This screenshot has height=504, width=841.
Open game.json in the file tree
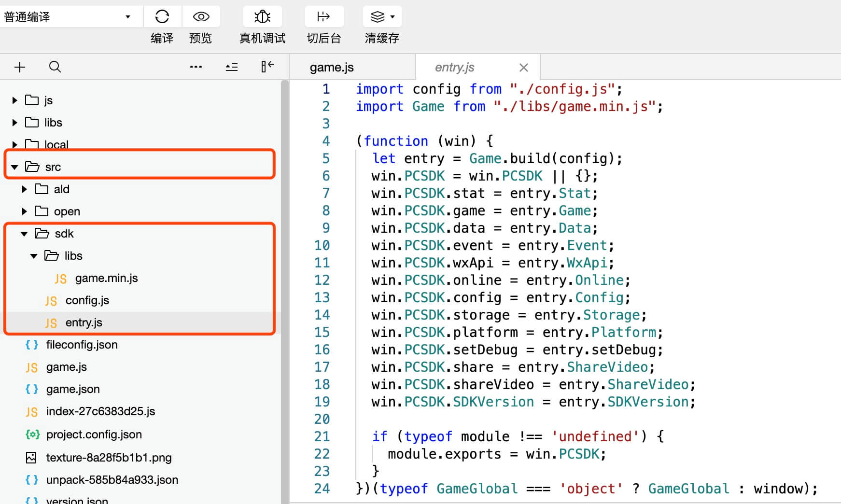73,389
